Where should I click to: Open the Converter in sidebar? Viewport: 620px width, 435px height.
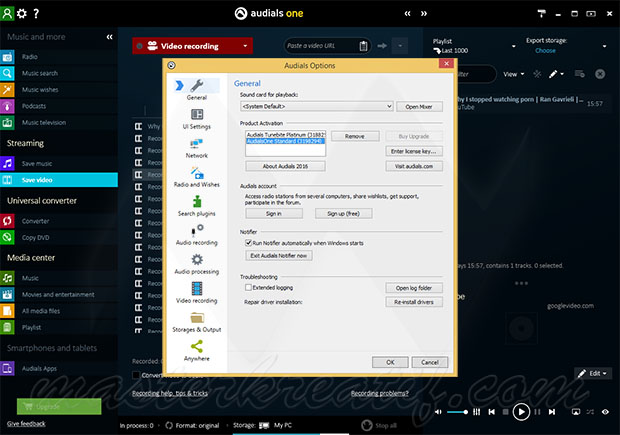tap(36, 221)
